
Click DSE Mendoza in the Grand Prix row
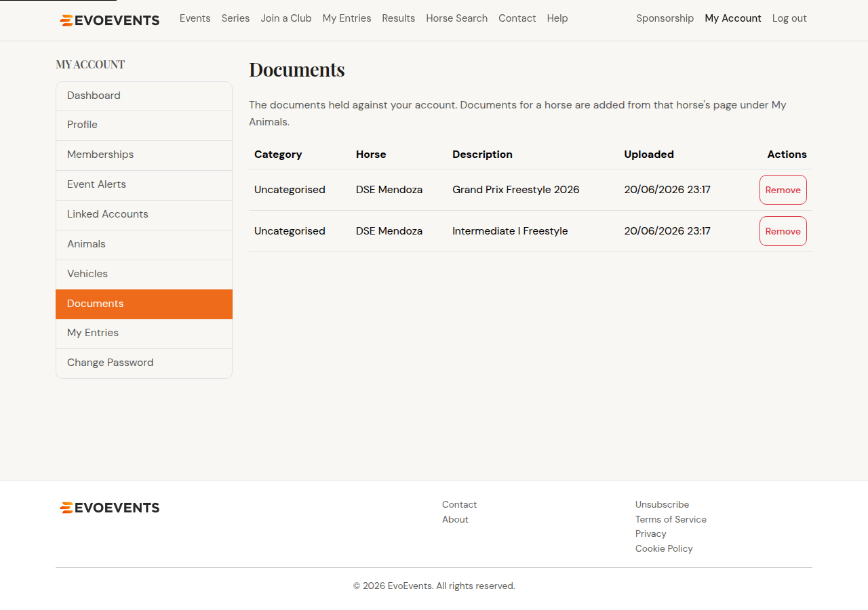tap(389, 190)
